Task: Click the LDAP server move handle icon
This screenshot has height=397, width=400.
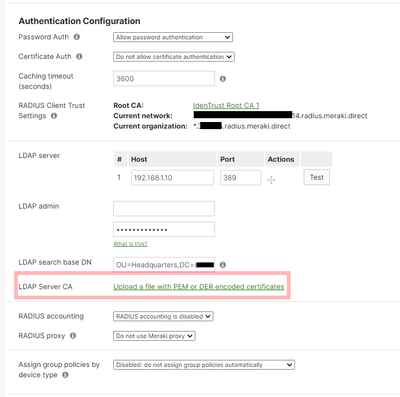Action: coord(271,180)
